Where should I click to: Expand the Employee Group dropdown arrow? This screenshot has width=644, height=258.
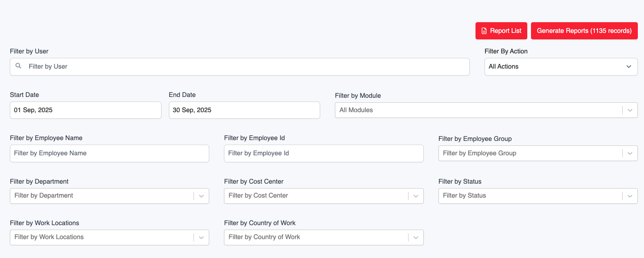(630, 153)
